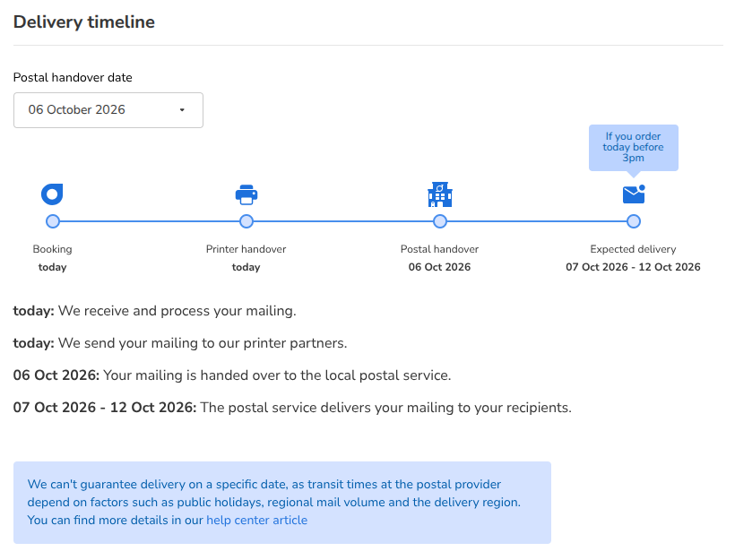
Task: Click the 'We send your mailing to our printer partners.' line
Action: pos(180,343)
